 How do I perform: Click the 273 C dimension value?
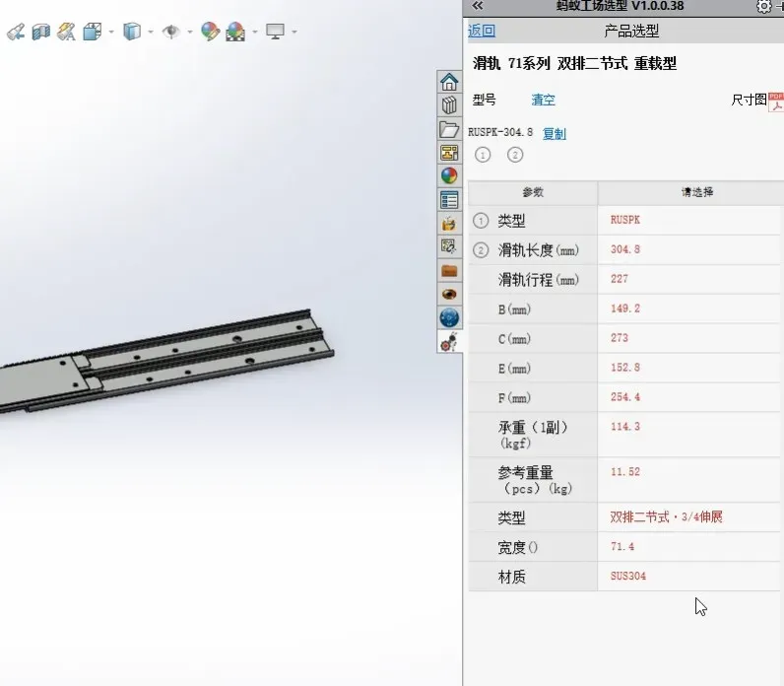click(x=619, y=338)
